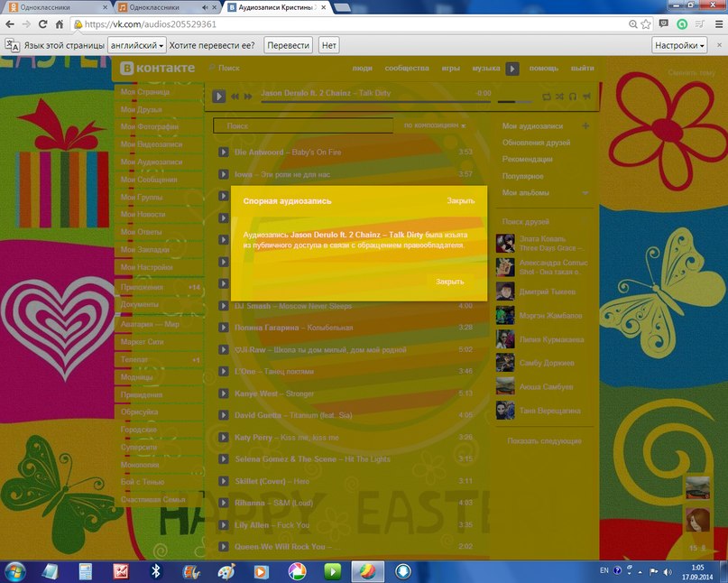Image resolution: width=728 pixels, height=583 pixels.
Task: Click the headphones icon in the player
Action: [x=573, y=97]
